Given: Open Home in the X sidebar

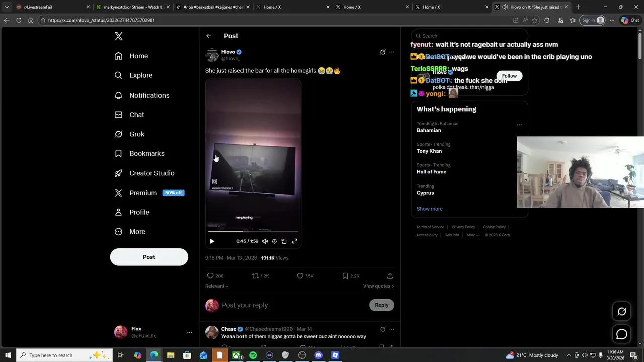Looking at the screenshot, I should [131, 56].
